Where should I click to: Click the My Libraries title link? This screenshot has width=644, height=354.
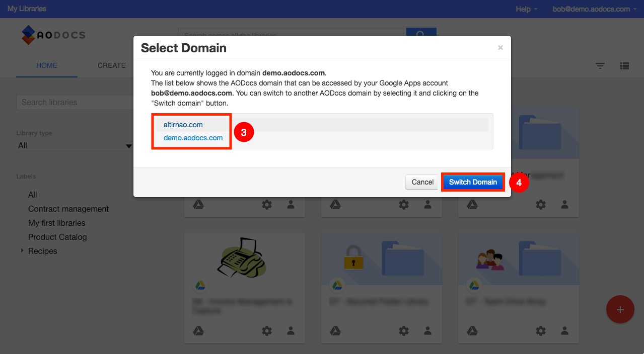[27, 9]
